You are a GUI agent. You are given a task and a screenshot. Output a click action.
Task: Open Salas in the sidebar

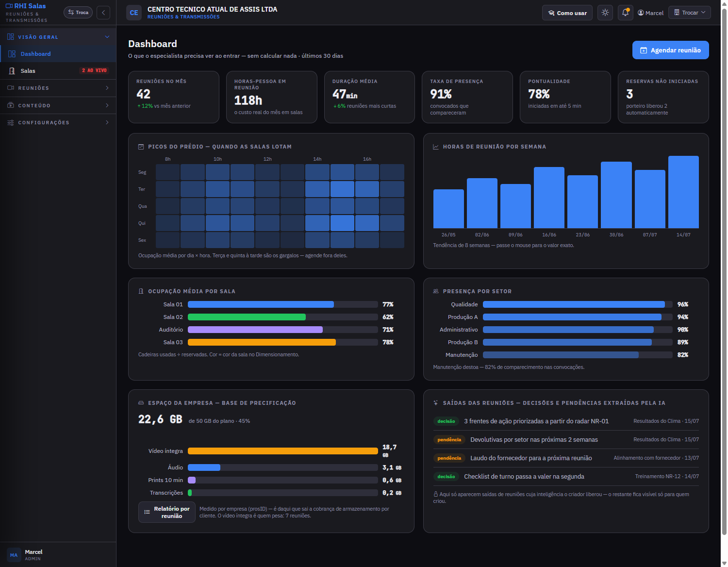58,71
